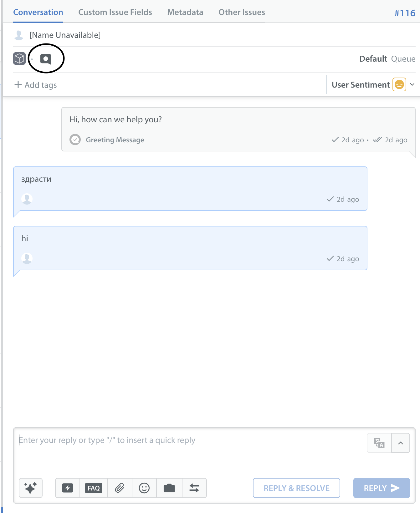Click the REPLY & RESOLVE button
Screen dimensions: 420x513
pyautogui.click(x=296, y=488)
